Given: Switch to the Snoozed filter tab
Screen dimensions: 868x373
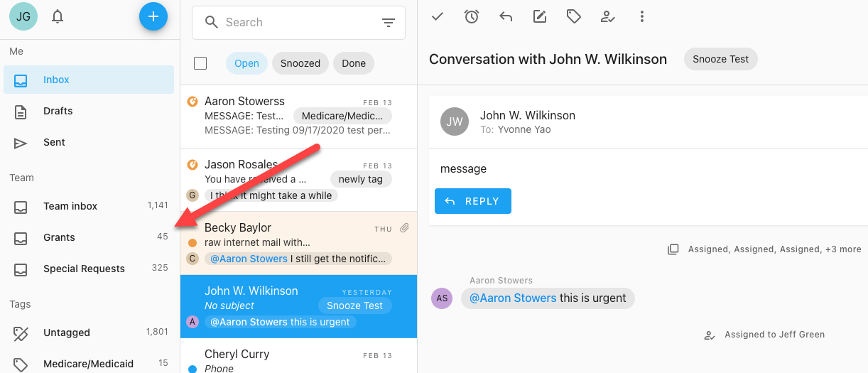Looking at the screenshot, I should [x=300, y=63].
